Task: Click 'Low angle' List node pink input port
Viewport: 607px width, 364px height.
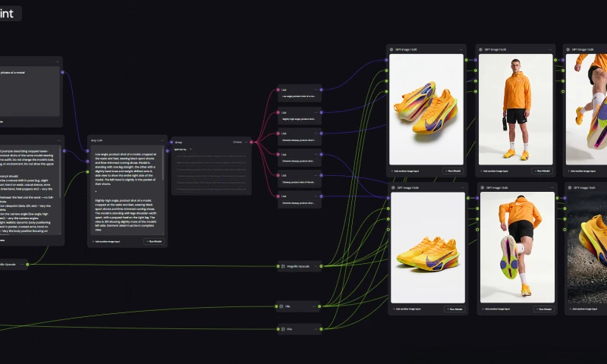Action: coord(278,89)
